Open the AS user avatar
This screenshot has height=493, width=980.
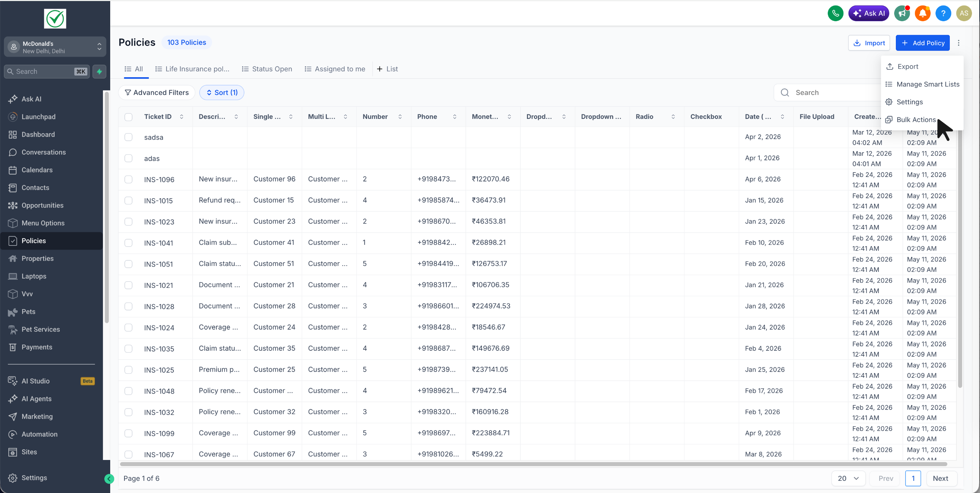coord(964,13)
